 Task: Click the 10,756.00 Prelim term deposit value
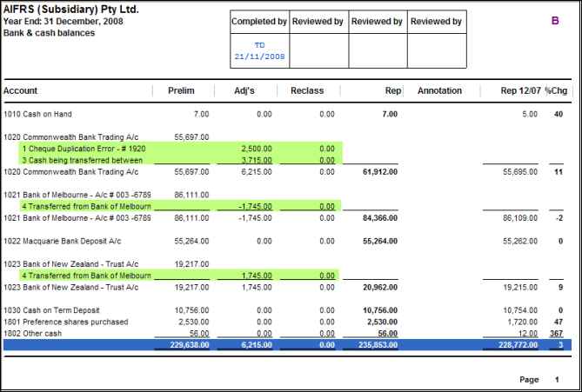click(192, 310)
